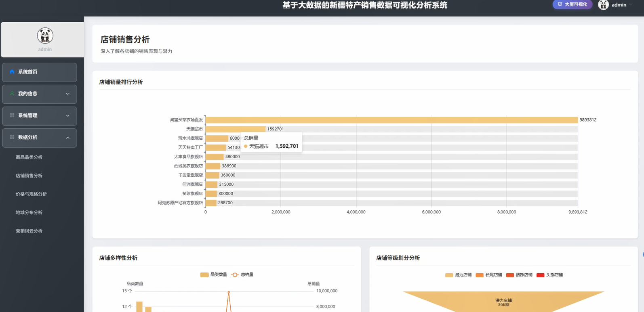
Task: Click the 大屏可视化 button
Action: pos(572,4)
